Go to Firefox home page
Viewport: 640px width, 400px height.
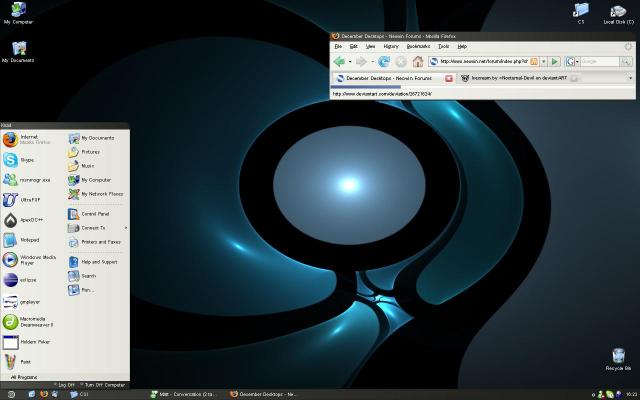coord(418,62)
